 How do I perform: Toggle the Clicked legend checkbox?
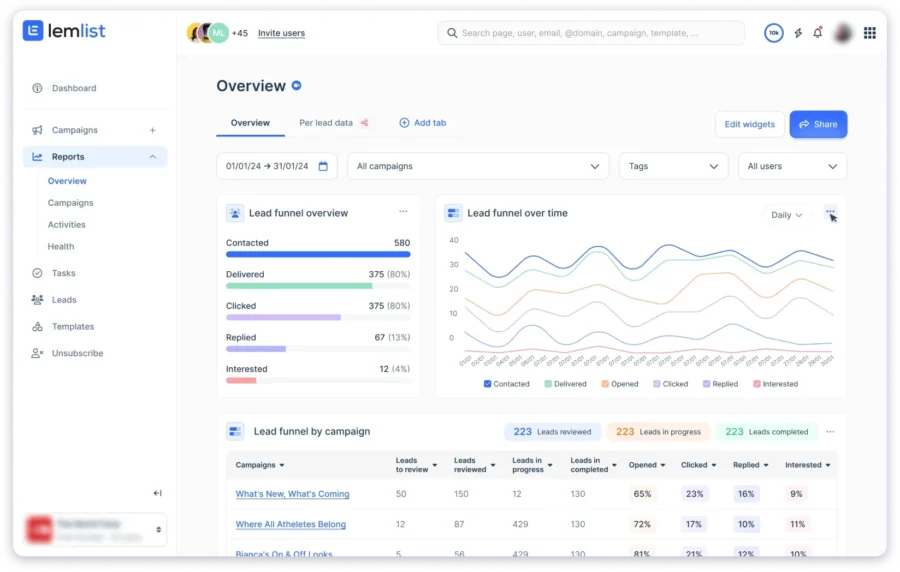(657, 384)
